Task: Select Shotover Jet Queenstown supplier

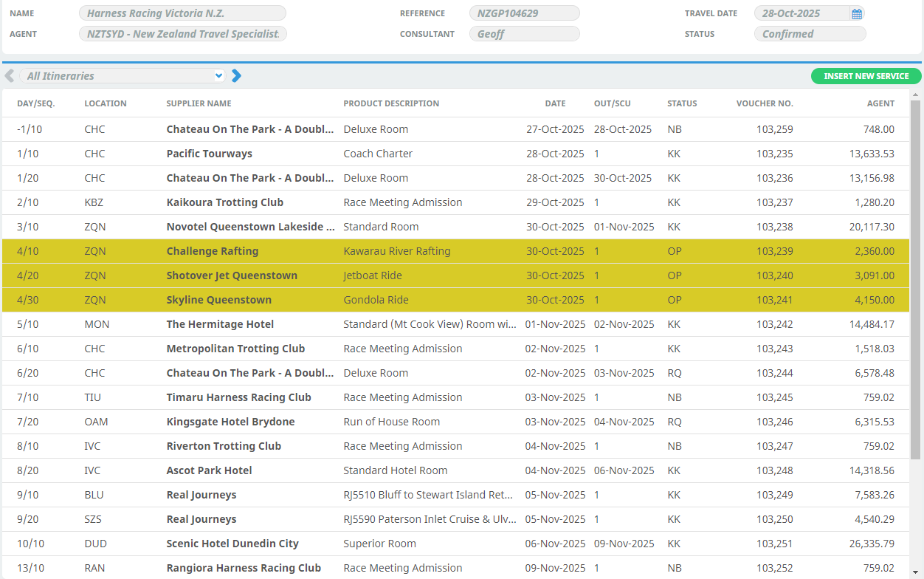Action: [x=232, y=275]
